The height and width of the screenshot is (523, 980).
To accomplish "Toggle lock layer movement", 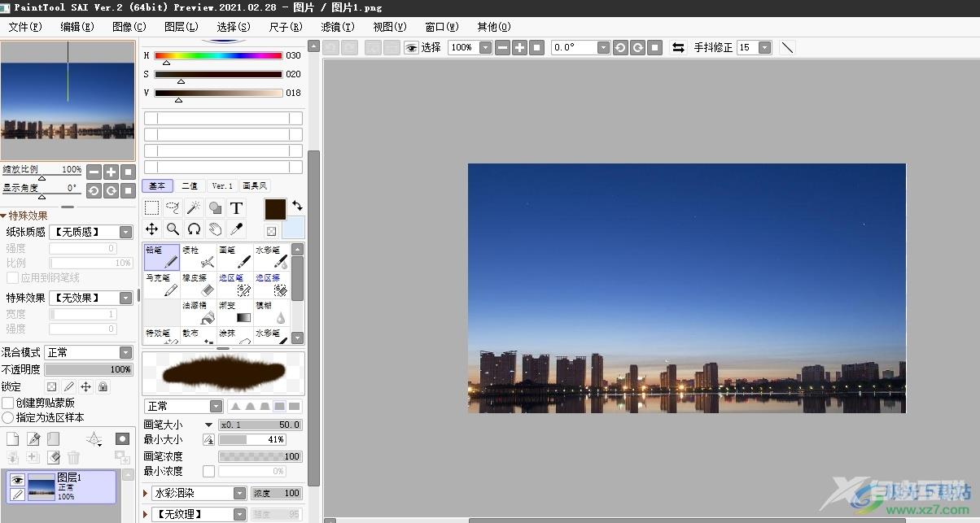I will coord(86,387).
